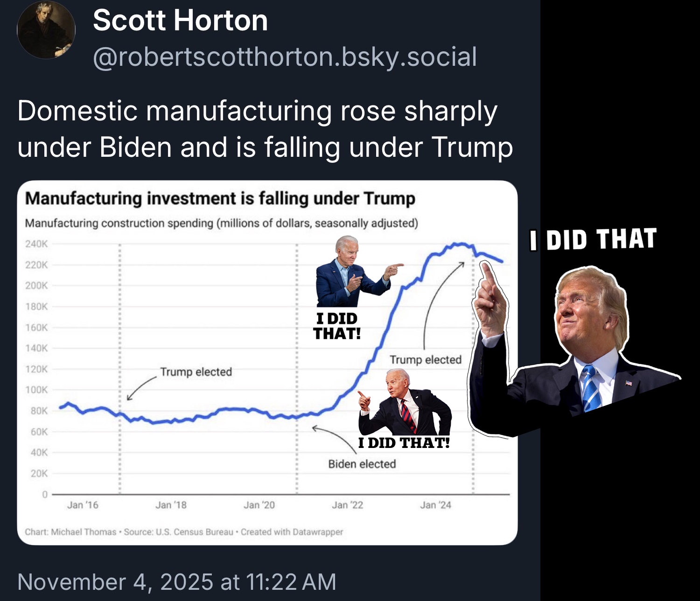Click the stacked 'I DID THAT!' caption
Image resolution: width=700 pixels, height=601 pixels.
coord(336,326)
